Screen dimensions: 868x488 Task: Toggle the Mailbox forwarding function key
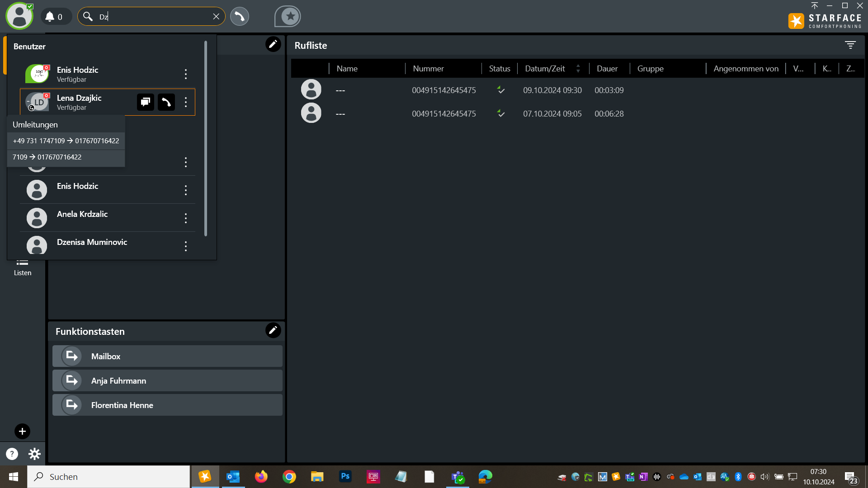(167, 356)
